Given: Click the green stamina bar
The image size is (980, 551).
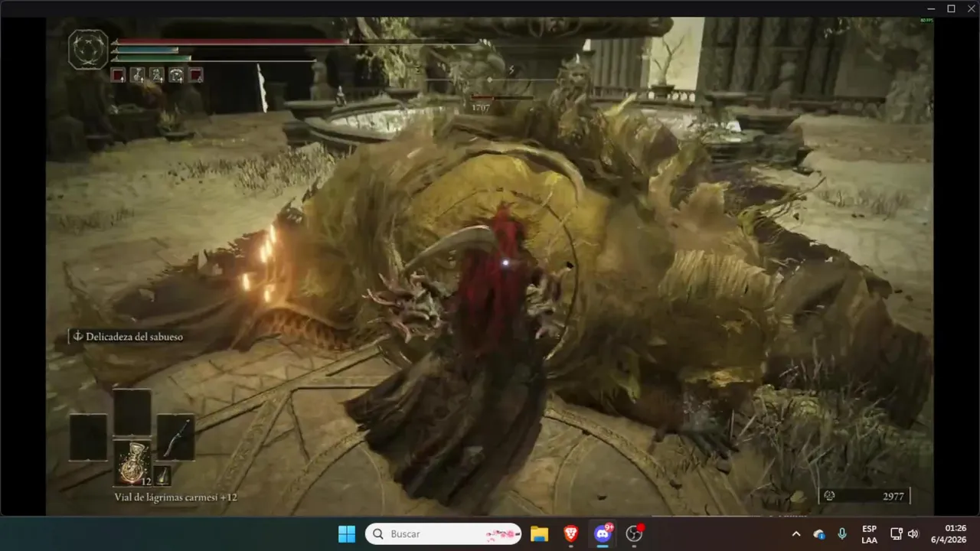Looking at the screenshot, I should tap(153, 58).
